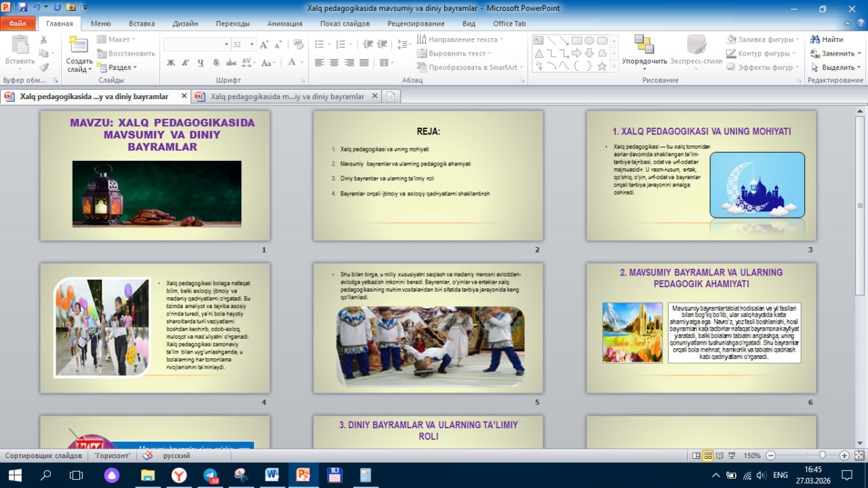Switch to Вставка ribbon tab

pos(142,23)
